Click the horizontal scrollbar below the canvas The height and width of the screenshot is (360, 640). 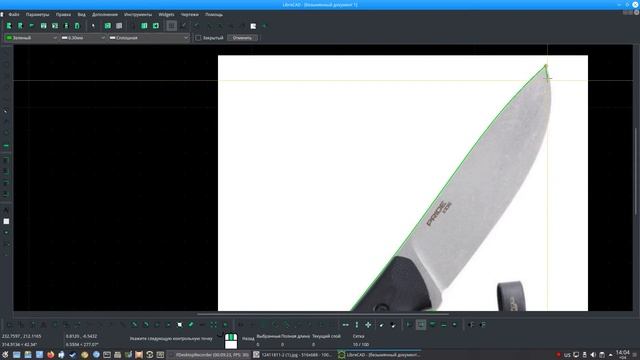click(x=322, y=314)
